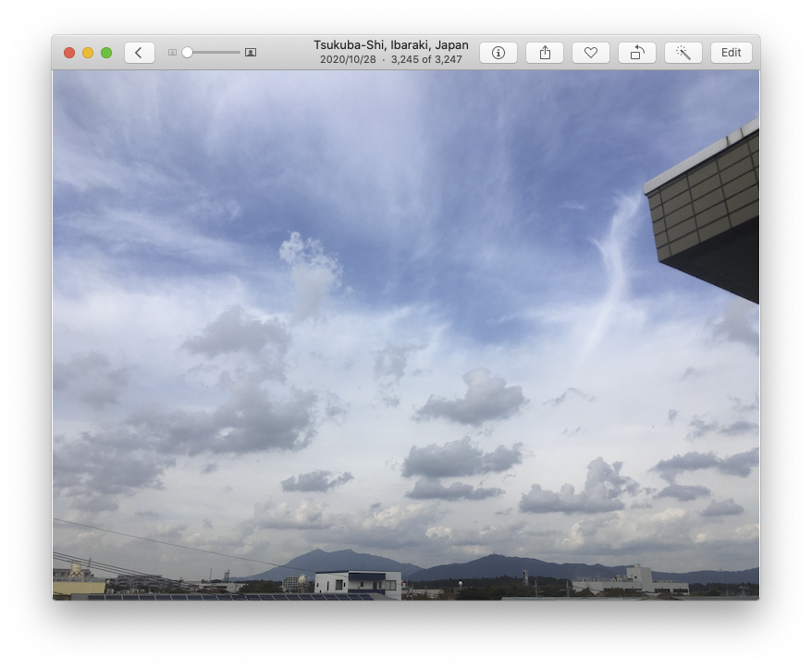
Task: Click the white house at the photo bottom
Action: pyautogui.click(x=358, y=583)
